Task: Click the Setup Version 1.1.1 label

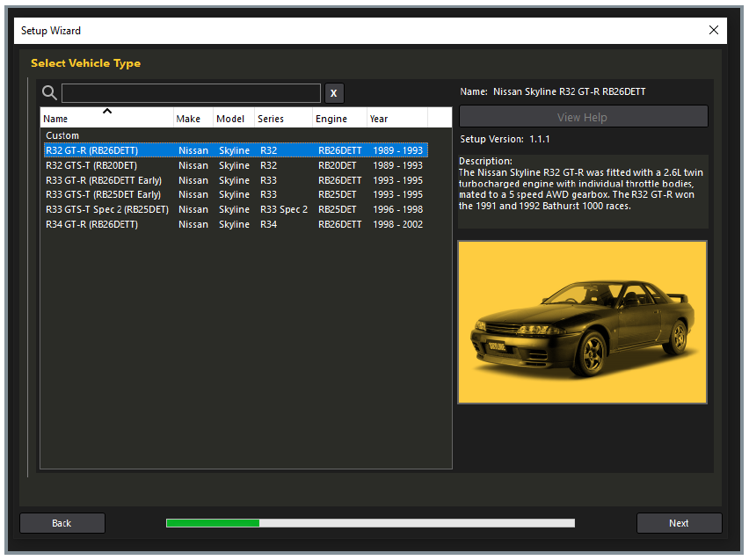Action: 505,139
